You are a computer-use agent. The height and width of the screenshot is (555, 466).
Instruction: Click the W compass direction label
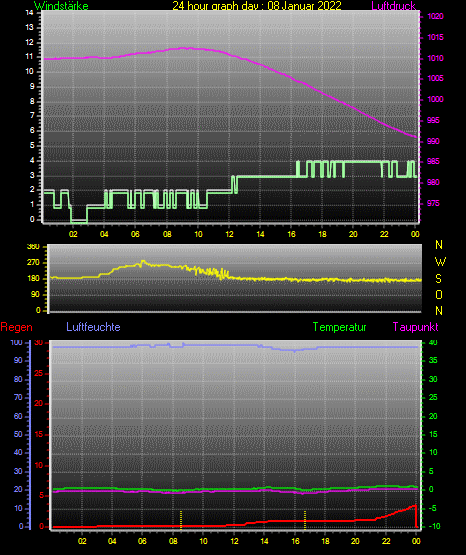(440, 262)
